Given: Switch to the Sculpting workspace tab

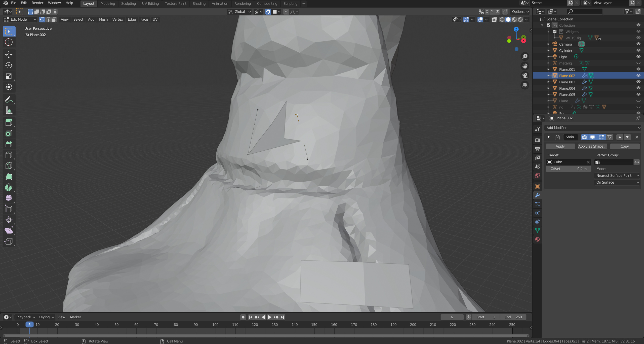Looking at the screenshot, I should pos(128,4).
